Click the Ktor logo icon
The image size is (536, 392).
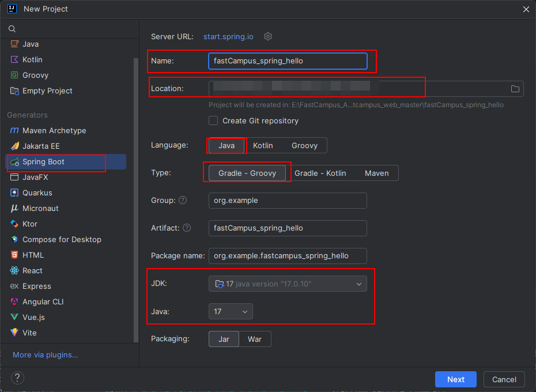click(x=14, y=224)
